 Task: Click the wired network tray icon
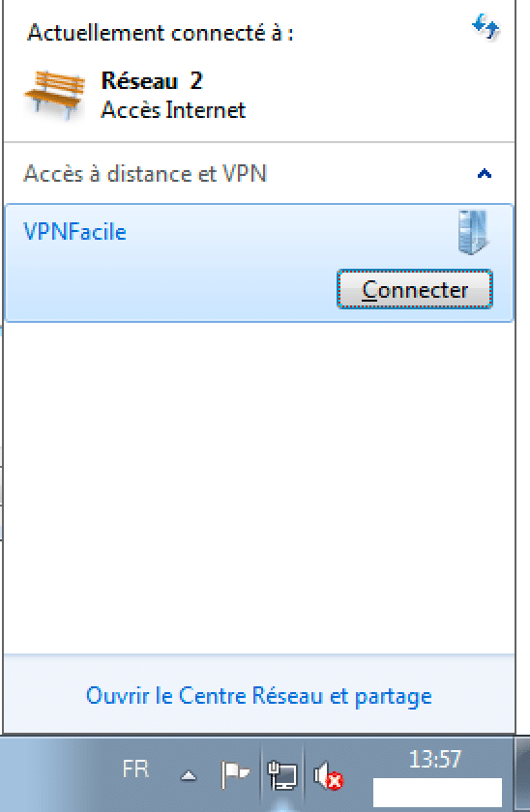(x=282, y=775)
